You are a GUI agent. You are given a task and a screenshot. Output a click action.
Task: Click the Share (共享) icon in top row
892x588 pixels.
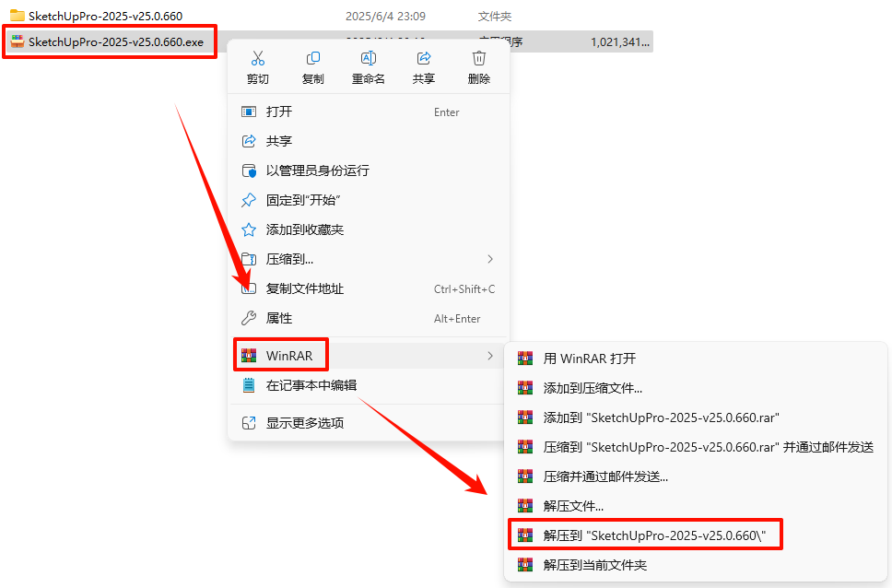pyautogui.click(x=424, y=58)
